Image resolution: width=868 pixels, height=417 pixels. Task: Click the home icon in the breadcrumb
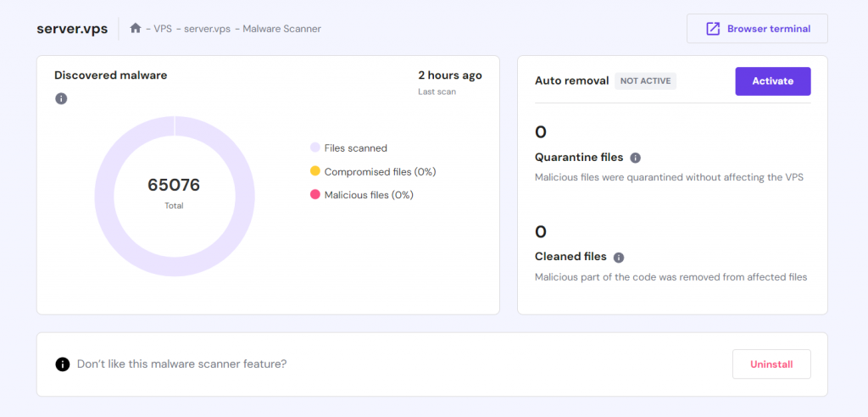pyautogui.click(x=135, y=28)
